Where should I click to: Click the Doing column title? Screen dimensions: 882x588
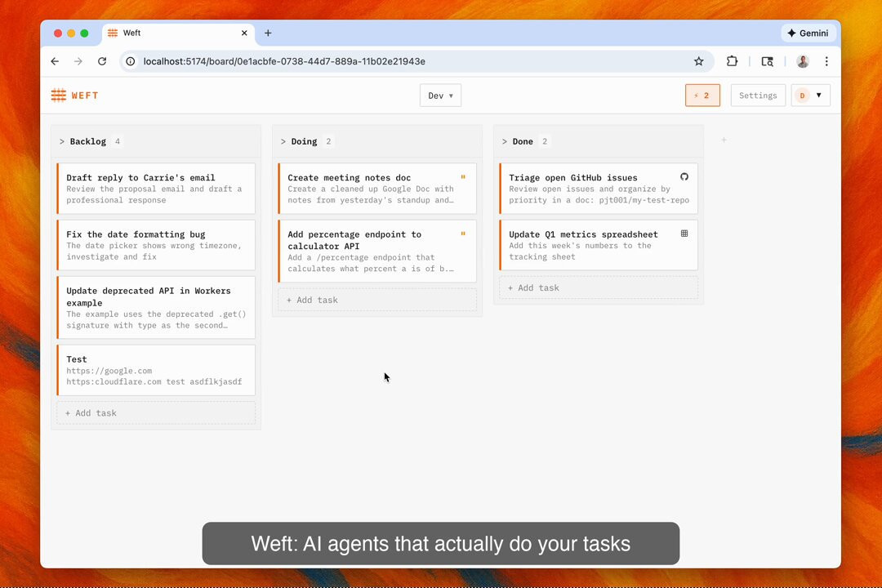point(304,141)
